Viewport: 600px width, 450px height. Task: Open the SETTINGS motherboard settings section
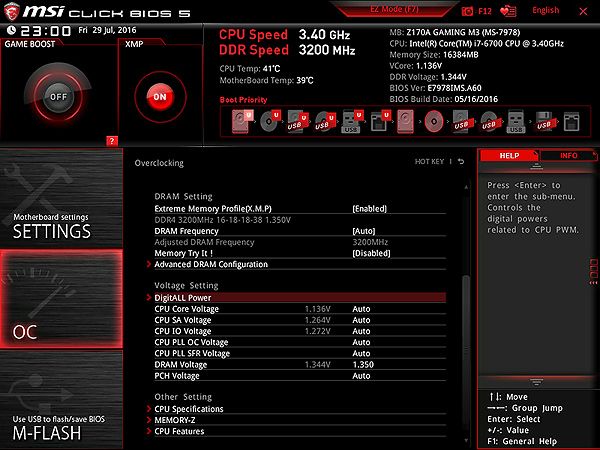tap(61, 198)
